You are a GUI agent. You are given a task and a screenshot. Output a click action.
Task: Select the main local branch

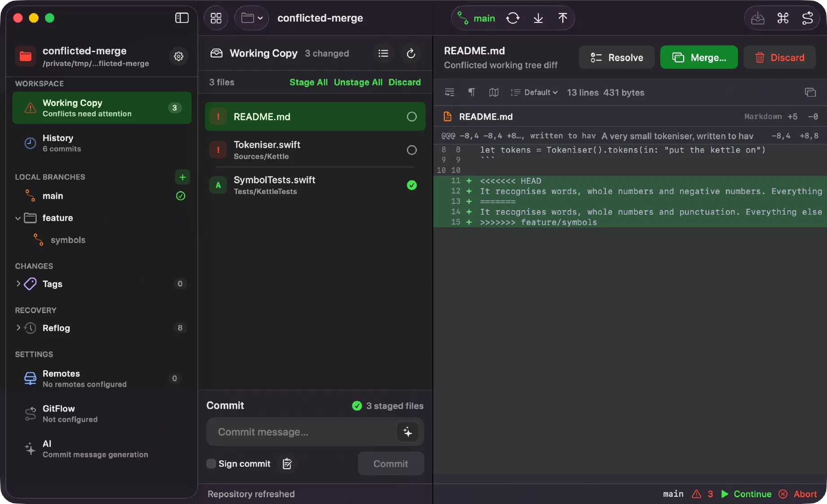tap(102, 196)
